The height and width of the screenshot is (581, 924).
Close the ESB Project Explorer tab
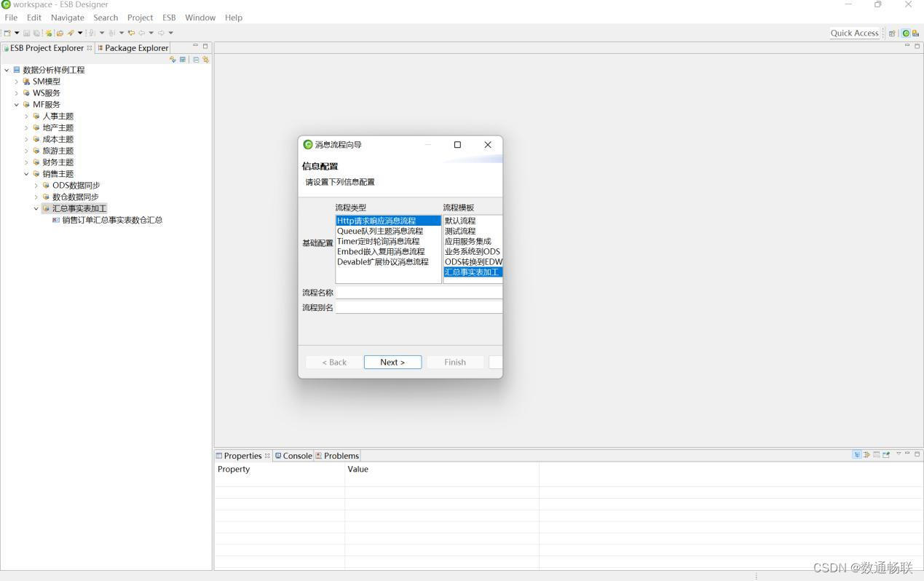[x=90, y=48]
